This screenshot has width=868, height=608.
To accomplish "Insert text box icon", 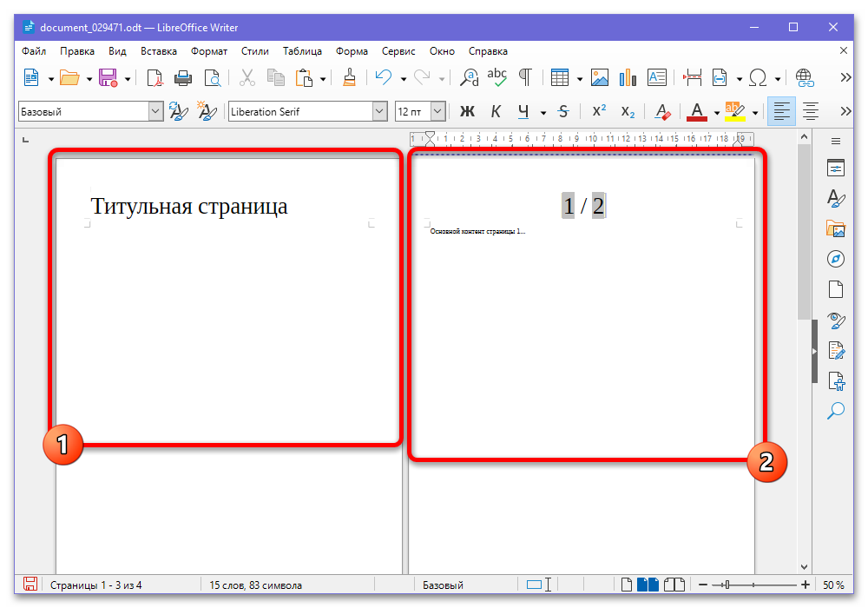I will pos(656,77).
